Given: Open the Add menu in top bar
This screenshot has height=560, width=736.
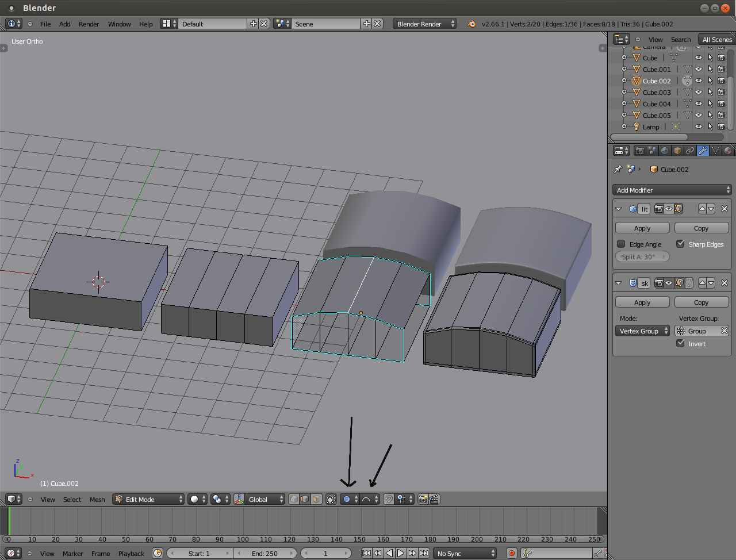Looking at the screenshot, I should coord(65,24).
